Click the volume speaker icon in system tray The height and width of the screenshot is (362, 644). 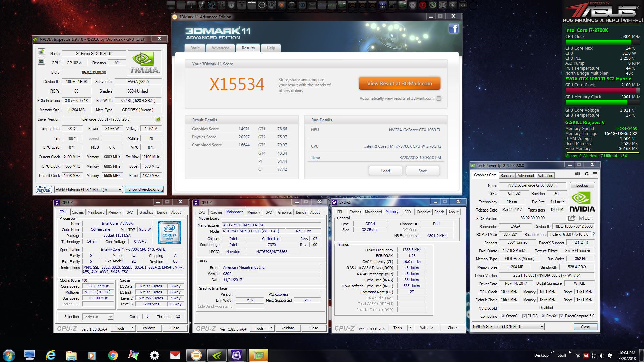[602, 356]
